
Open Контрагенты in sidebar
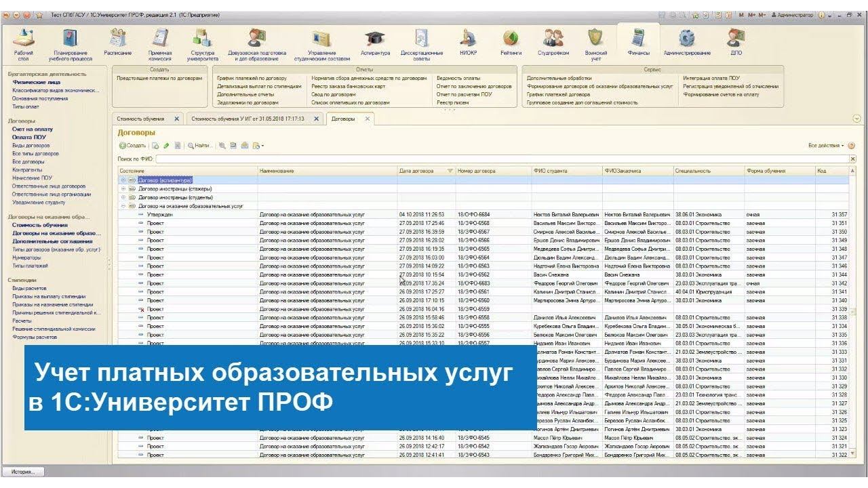[x=27, y=169]
